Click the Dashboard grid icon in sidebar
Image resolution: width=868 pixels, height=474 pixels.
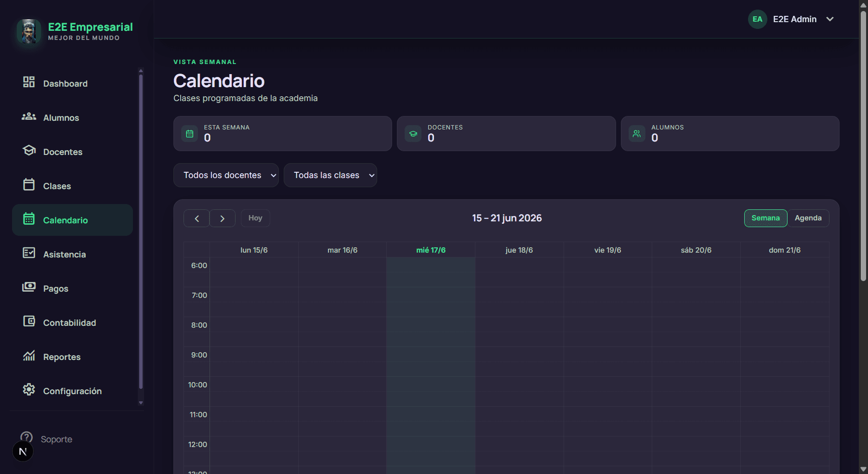[x=29, y=82]
